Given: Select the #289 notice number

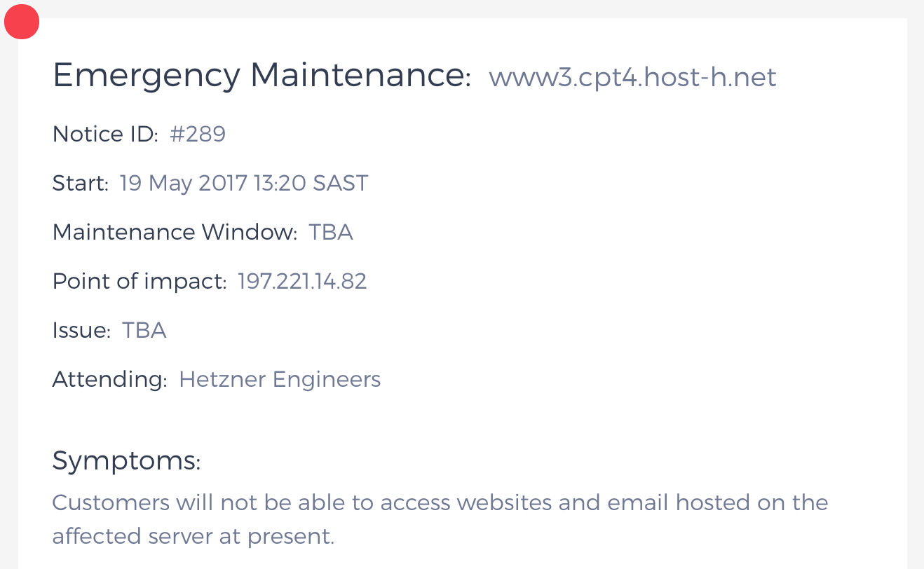Looking at the screenshot, I should pos(198,134).
